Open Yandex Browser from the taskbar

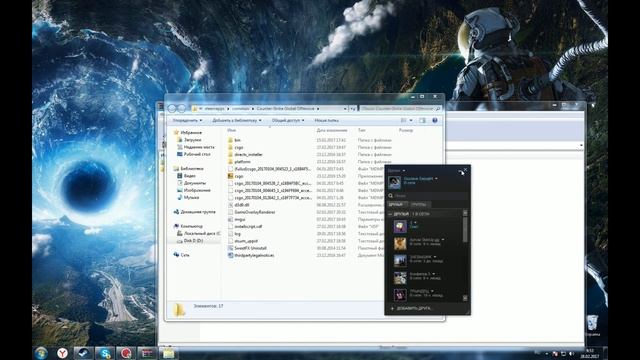click(62, 353)
